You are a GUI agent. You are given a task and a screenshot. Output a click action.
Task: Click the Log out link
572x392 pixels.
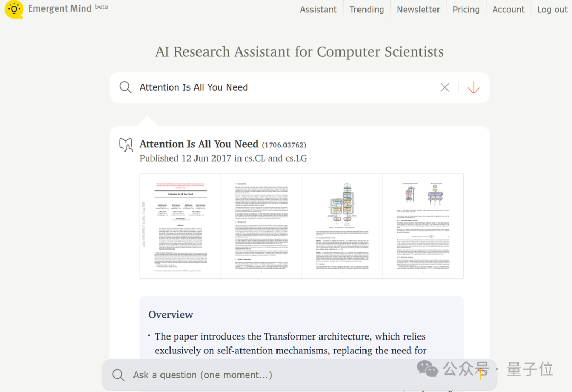click(x=552, y=10)
